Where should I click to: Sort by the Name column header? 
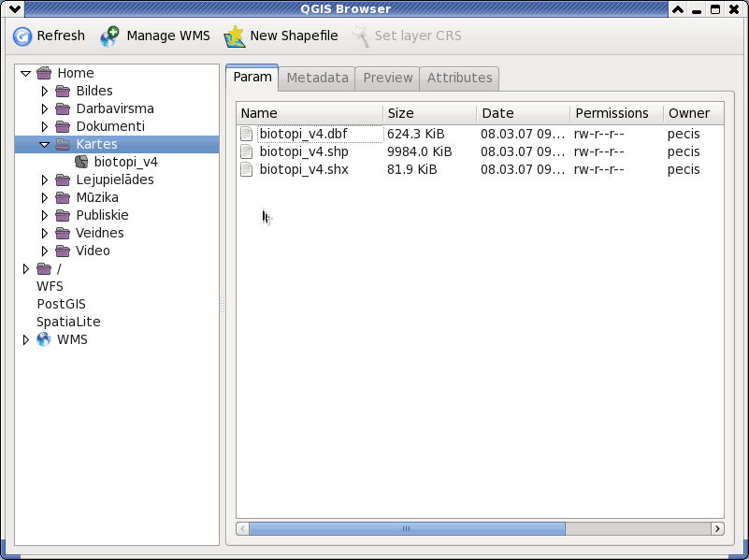(310, 113)
